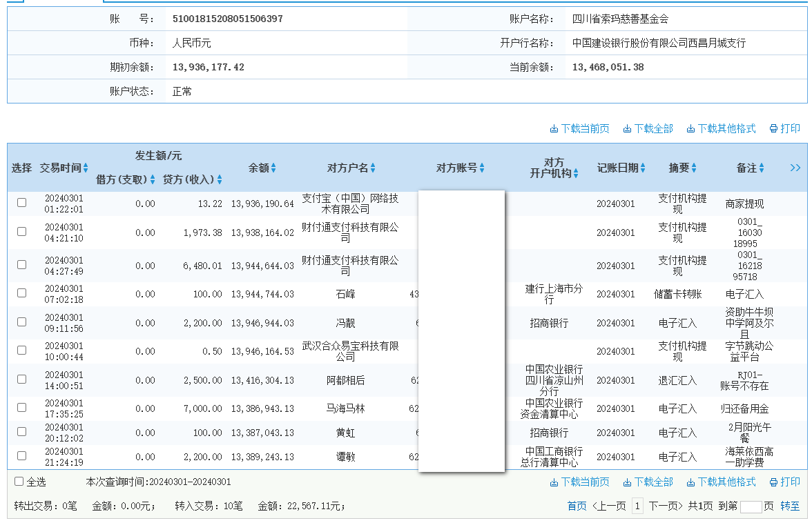Focus the 到第 page number input
The height and width of the screenshot is (523, 812).
pos(751,507)
